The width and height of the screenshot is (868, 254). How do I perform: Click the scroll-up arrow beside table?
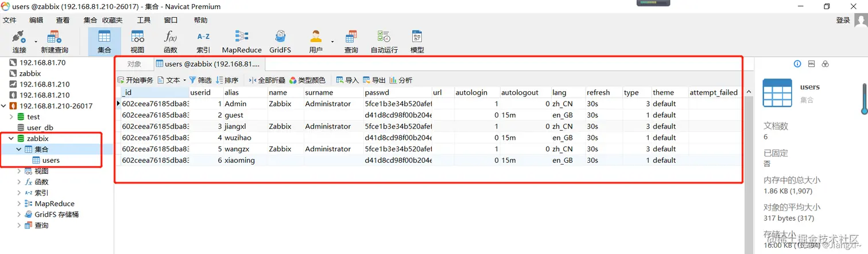(x=748, y=92)
